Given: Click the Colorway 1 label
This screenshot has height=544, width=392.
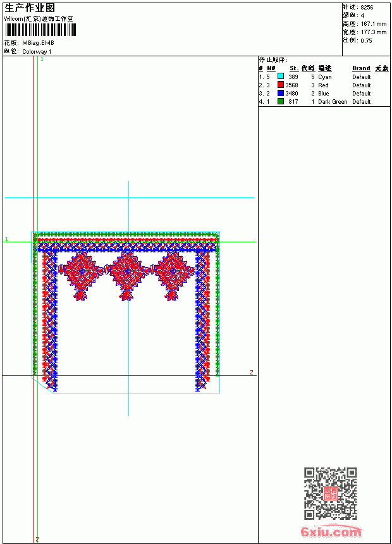Looking at the screenshot, I should [x=37, y=52].
